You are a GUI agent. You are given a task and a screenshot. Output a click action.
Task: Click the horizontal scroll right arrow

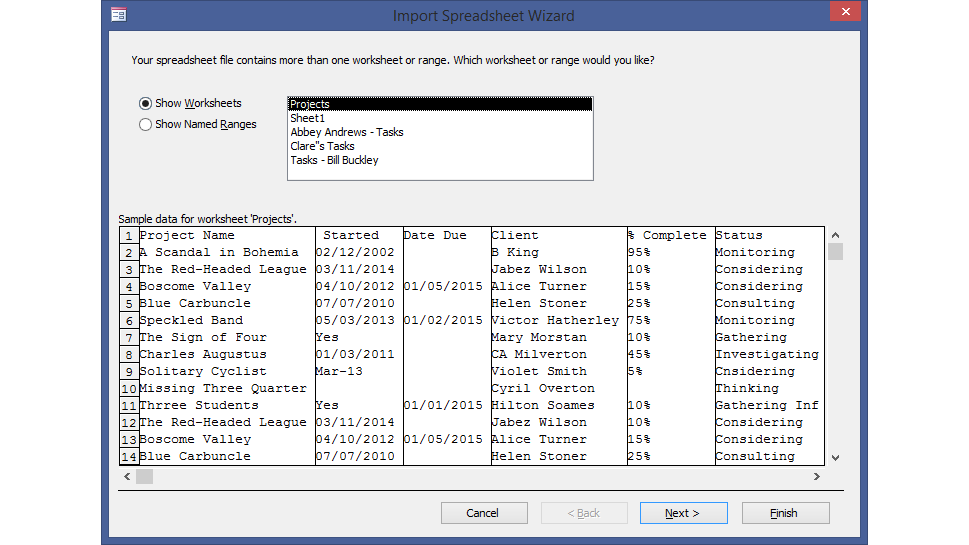click(x=816, y=476)
